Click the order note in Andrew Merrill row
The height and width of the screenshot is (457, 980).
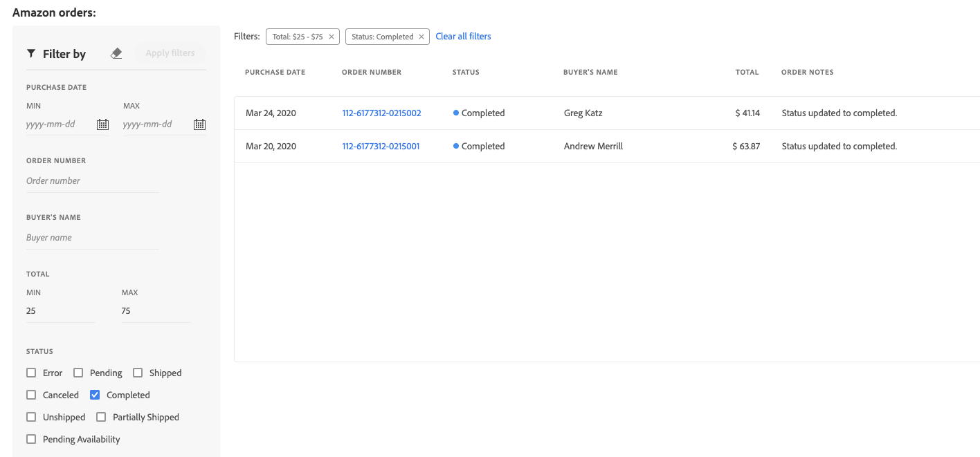pyautogui.click(x=839, y=146)
